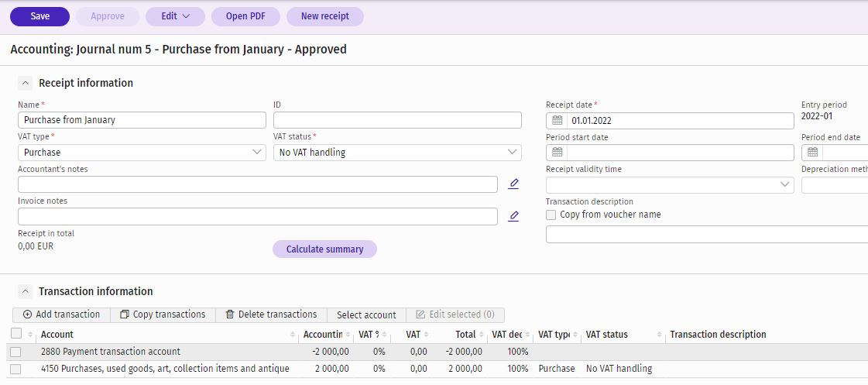Click Add transaction
The height and width of the screenshot is (385, 868).
pos(61,315)
